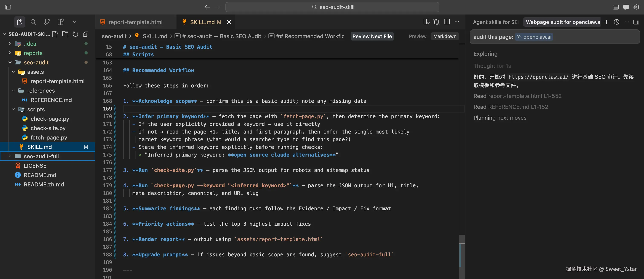Screen dimensions: 644x279
Task: Click the split editor icon
Action: tap(447, 22)
